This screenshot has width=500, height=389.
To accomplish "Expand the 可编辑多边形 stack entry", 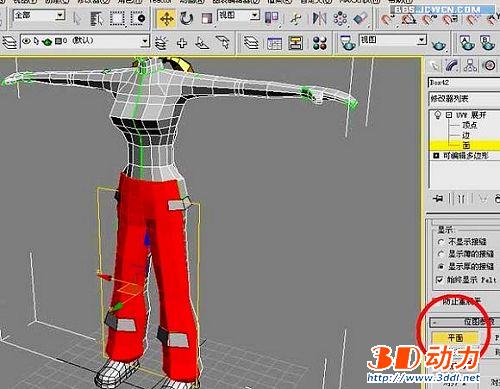I will (436, 156).
